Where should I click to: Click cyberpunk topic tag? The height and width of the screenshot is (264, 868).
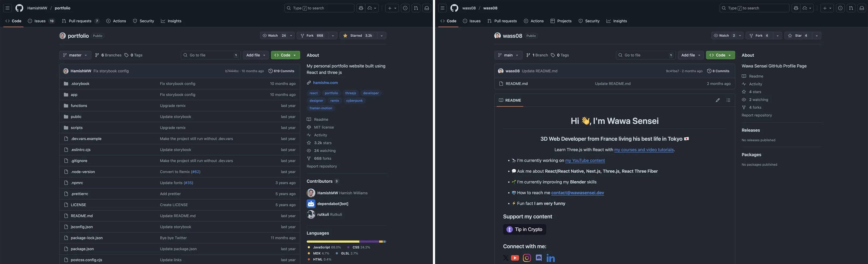(354, 101)
